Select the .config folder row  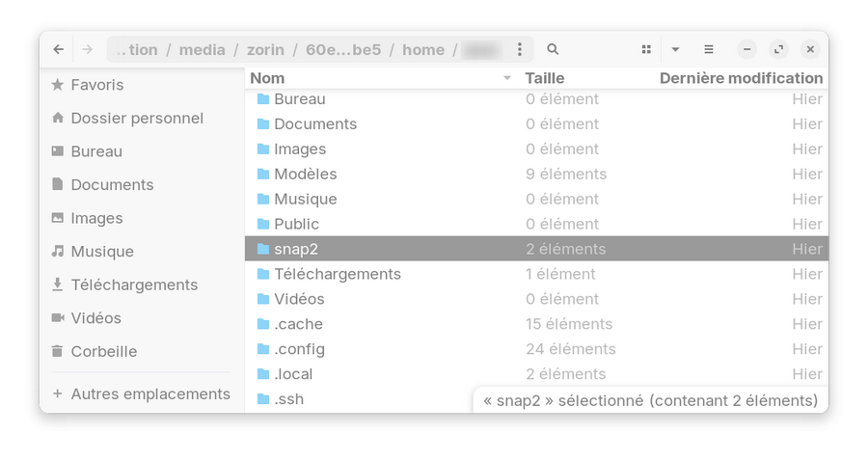[x=299, y=349]
